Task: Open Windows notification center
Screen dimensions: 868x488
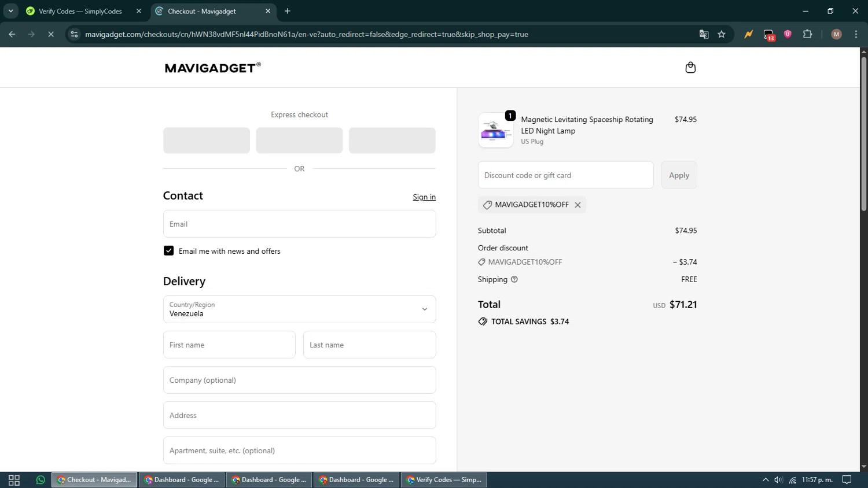Action: tap(847, 480)
